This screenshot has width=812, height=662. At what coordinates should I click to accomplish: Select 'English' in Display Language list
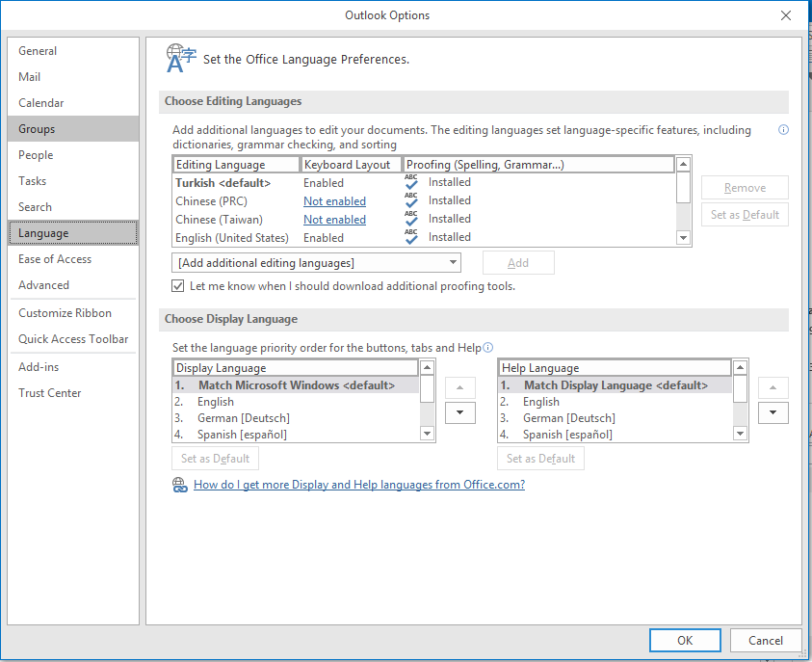(x=296, y=402)
